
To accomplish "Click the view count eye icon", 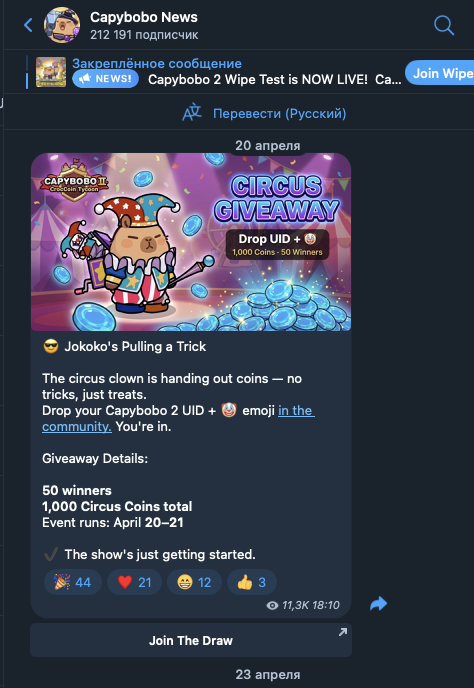I will (x=272, y=606).
